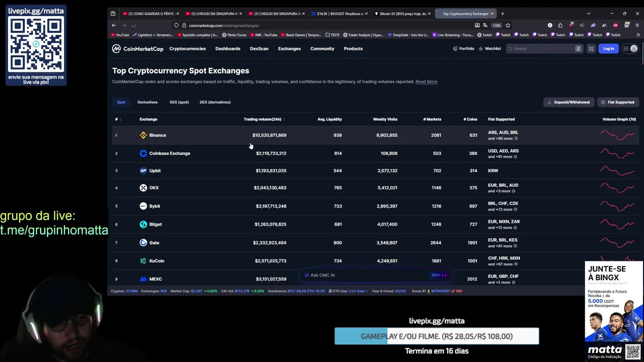Open the Binance exchange name link

[157, 135]
